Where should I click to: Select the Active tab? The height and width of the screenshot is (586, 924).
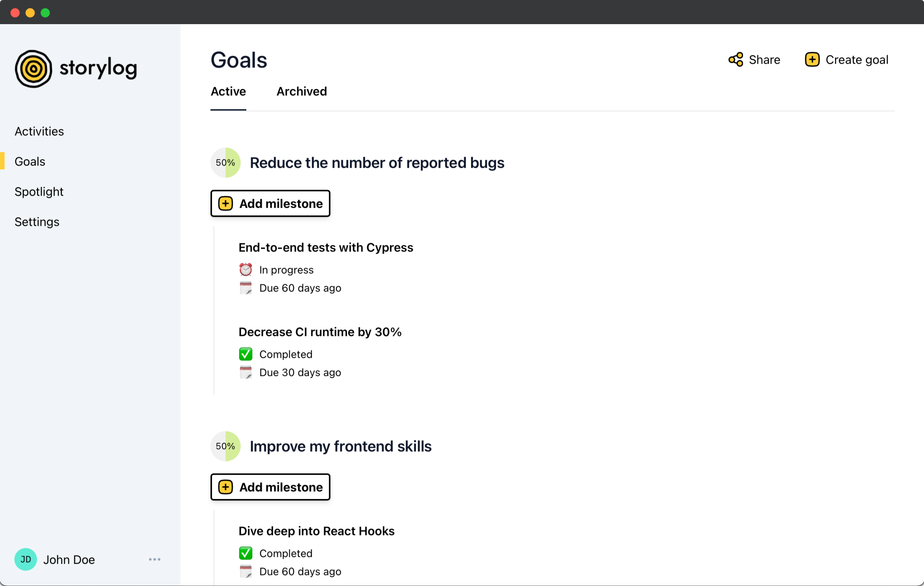[228, 91]
